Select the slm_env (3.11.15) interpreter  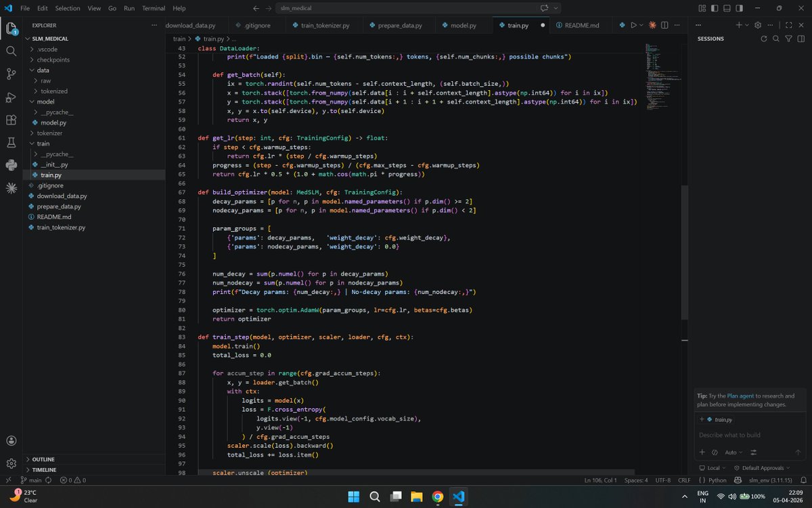(770, 480)
